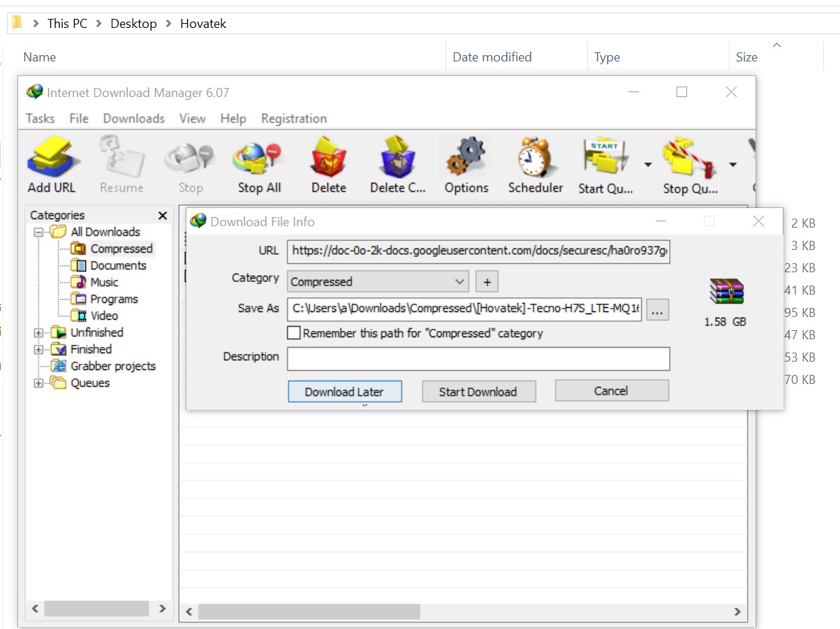This screenshot has width=840, height=629.
Task: Open the Start Queue dropdown arrow
Action: point(647,165)
